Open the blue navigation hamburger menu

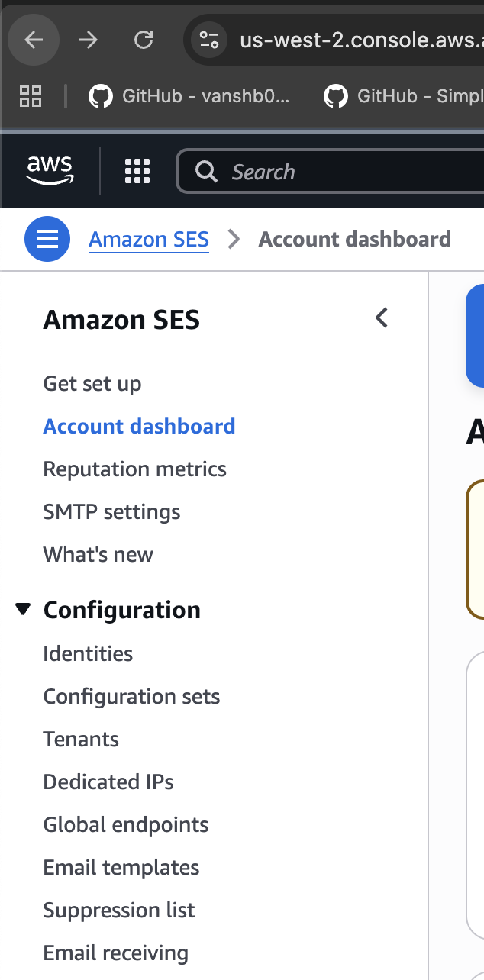point(47,238)
